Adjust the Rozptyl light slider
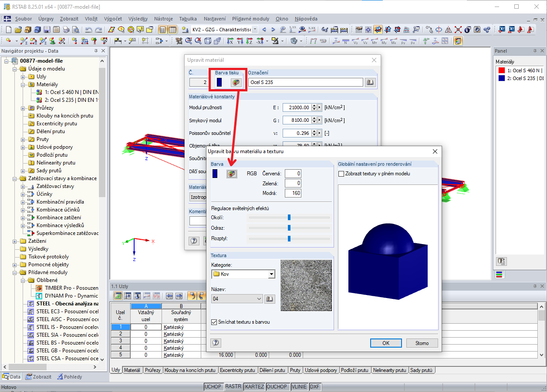The image size is (547, 392). click(x=289, y=238)
